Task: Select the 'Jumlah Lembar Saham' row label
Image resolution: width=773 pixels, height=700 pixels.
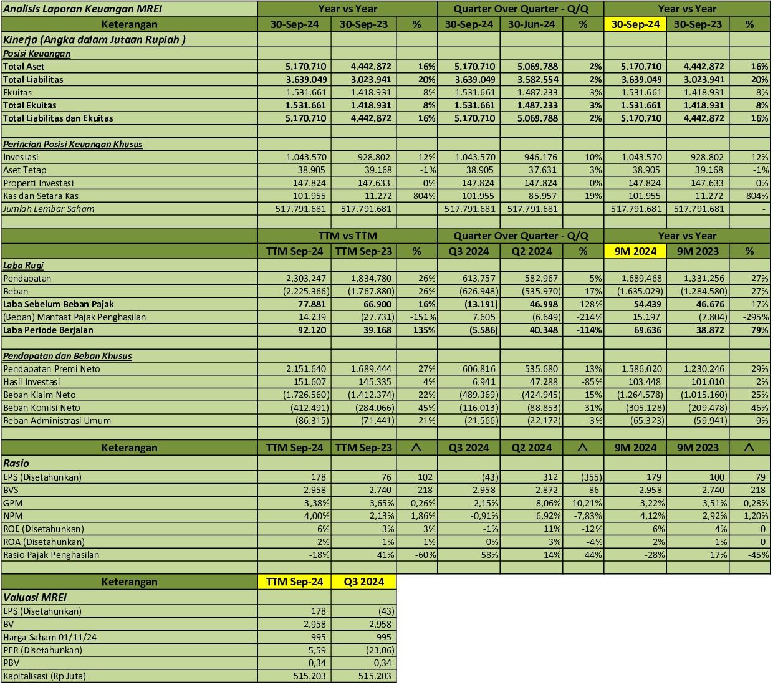Action: [49, 209]
